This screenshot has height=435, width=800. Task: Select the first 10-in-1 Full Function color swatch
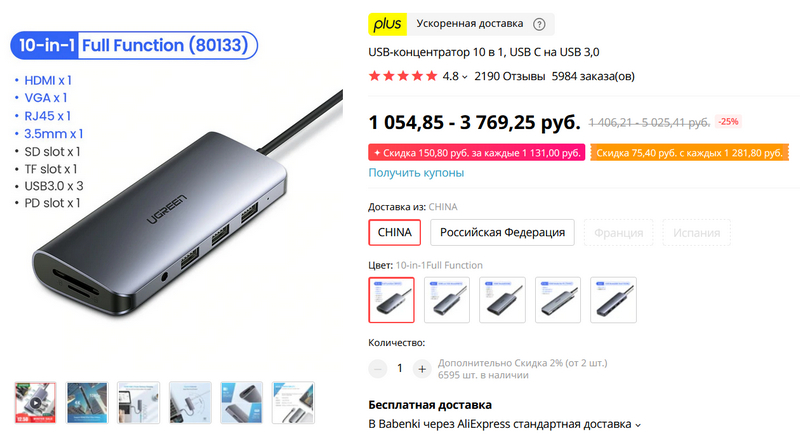tap(391, 300)
